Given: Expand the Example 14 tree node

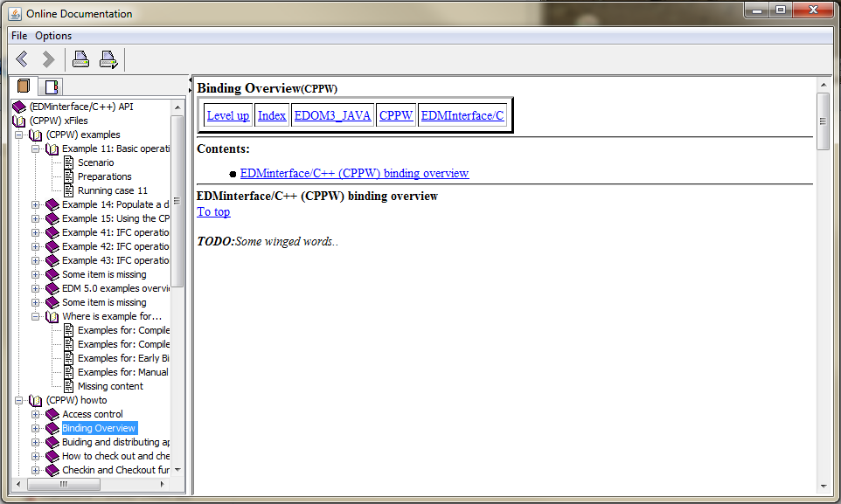Looking at the screenshot, I should 36,204.
